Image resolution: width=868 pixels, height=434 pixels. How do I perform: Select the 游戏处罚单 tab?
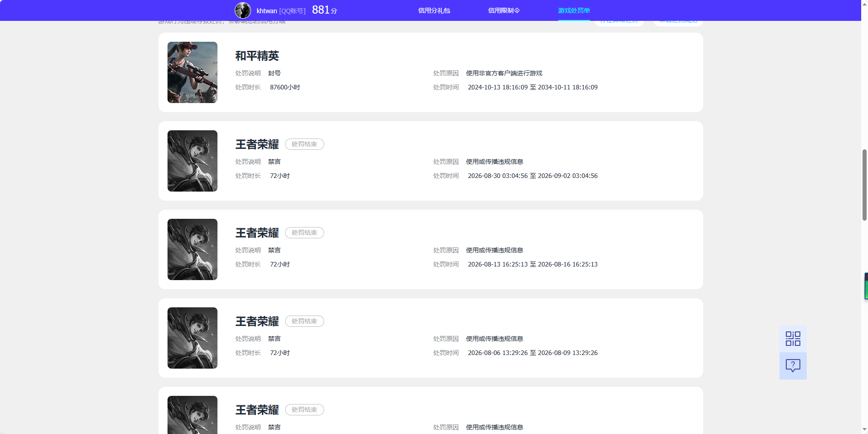coord(574,10)
